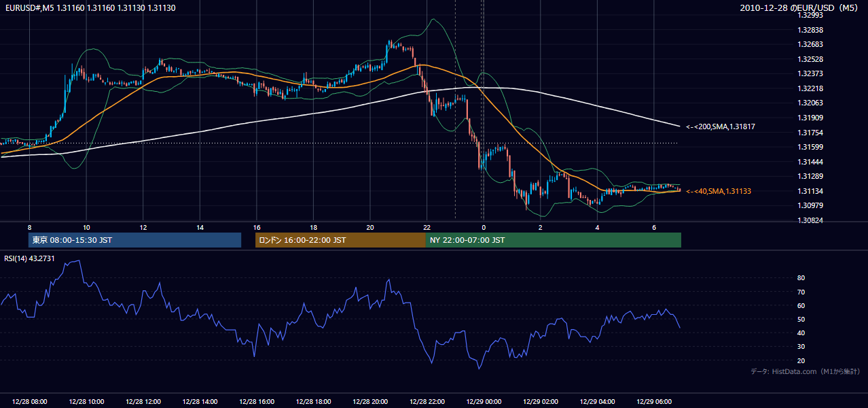Viewport: 868px width, 408px height.
Task: Click price axis value 1.32838
Action: pos(810,30)
